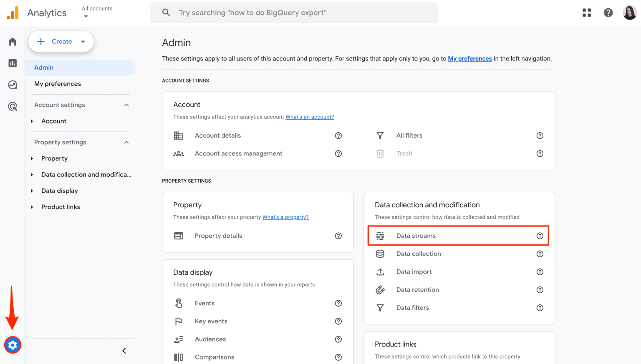Image resolution: width=641 pixels, height=364 pixels.
Task: Click help icon next to Data streams
Action: point(540,236)
